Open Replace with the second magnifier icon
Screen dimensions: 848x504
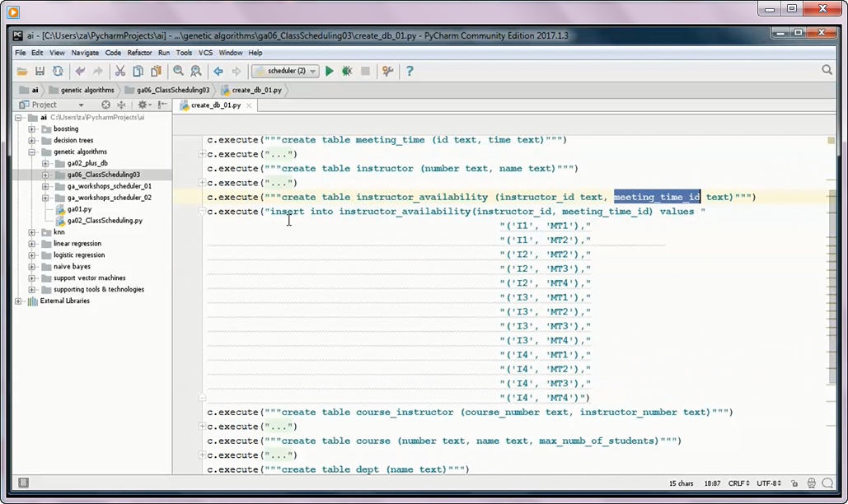click(x=196, y=71)
